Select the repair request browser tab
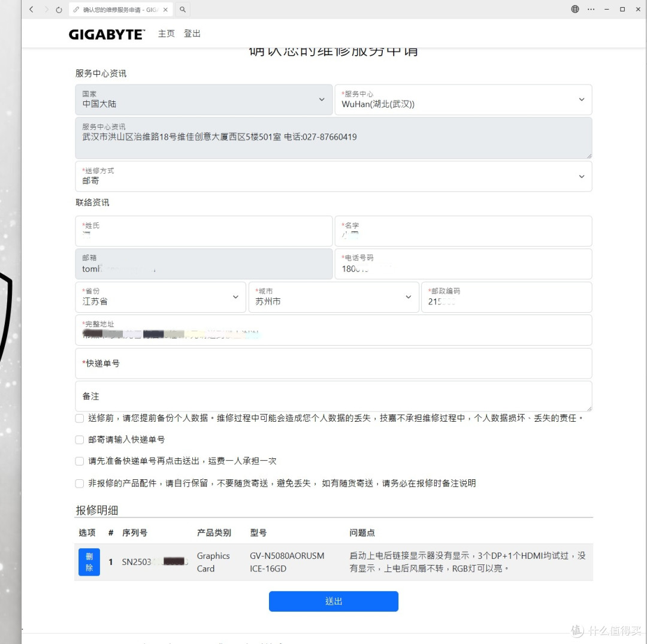Image resolution: width=647 pixels, height=644 pixels. pos(120,10)
